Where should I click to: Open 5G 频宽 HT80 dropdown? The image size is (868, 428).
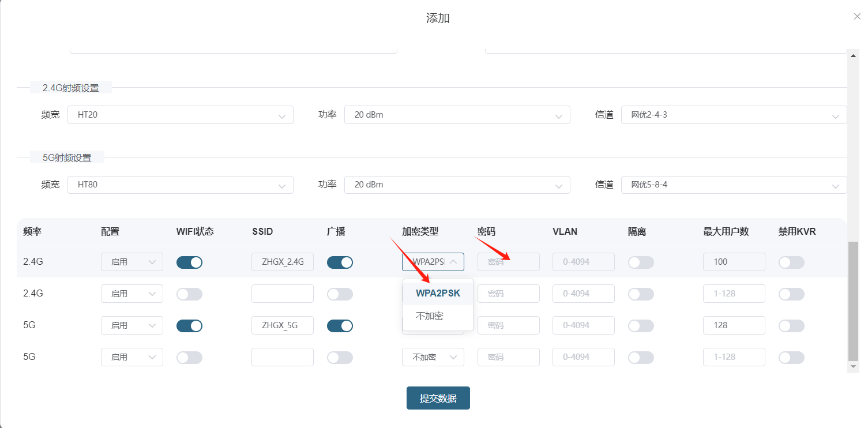click(x=180, y=185)
